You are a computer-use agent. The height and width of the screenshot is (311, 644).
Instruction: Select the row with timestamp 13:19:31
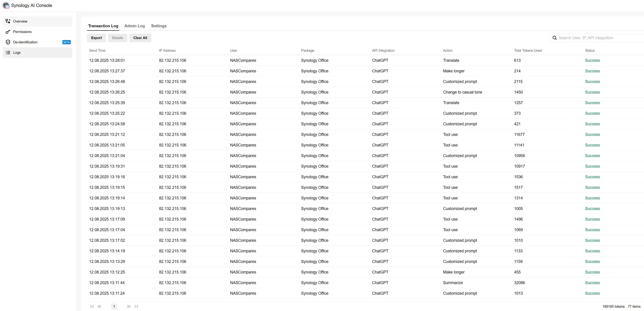[366, 166]
